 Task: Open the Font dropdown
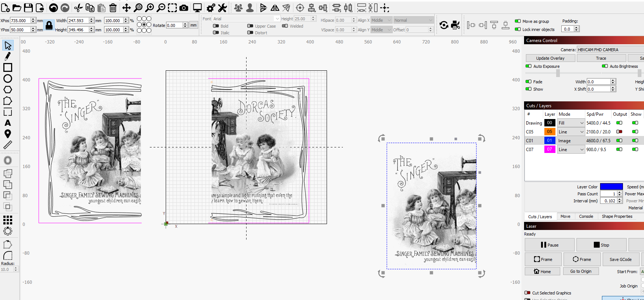click(246, 19)
